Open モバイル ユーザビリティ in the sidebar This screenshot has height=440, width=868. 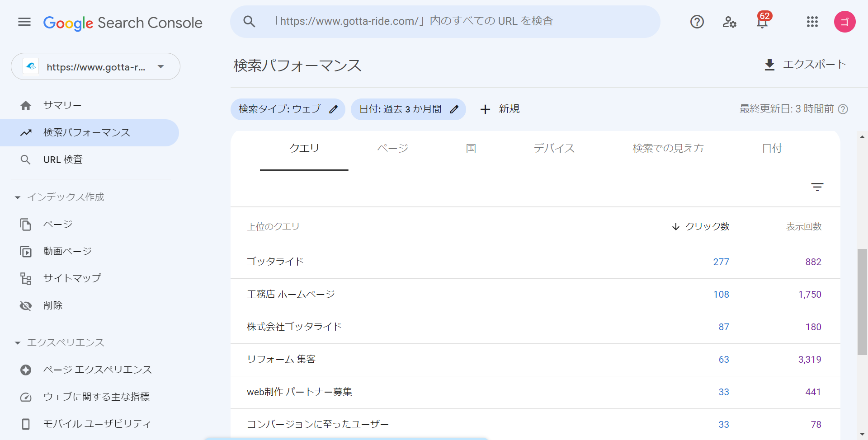pyautogui.click(x=97, y=424)
